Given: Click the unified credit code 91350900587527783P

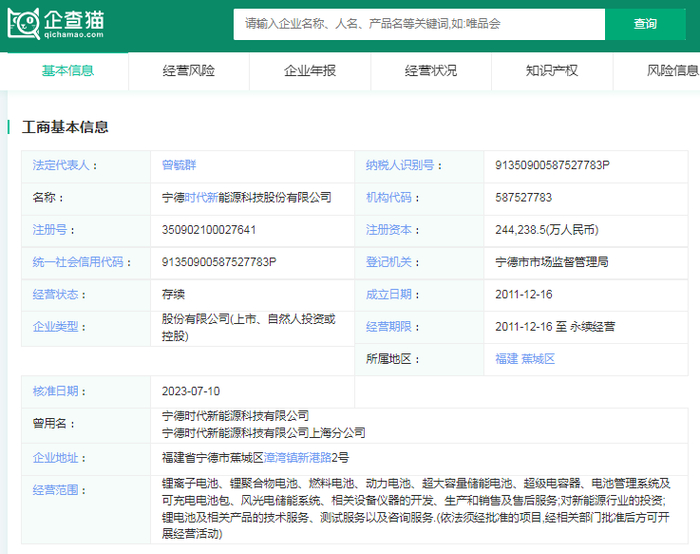Looking at the screenshot, I should point(218,262).
